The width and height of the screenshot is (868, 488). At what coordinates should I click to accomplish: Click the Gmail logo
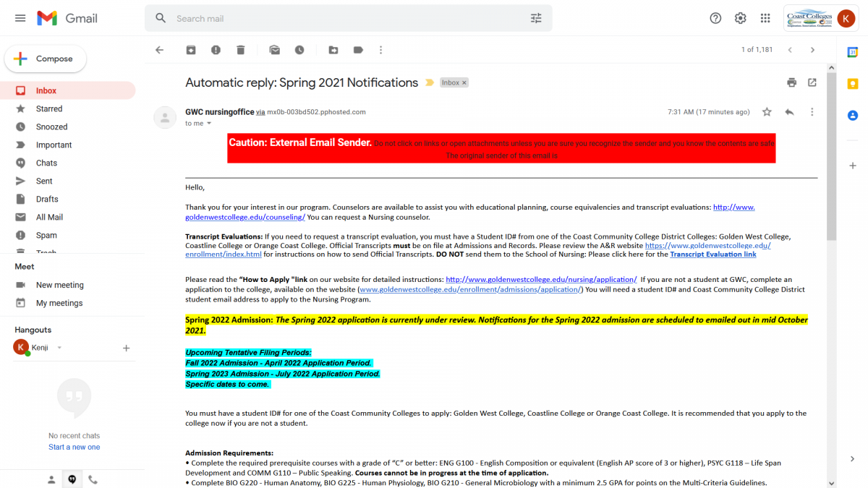click(67, 18)
